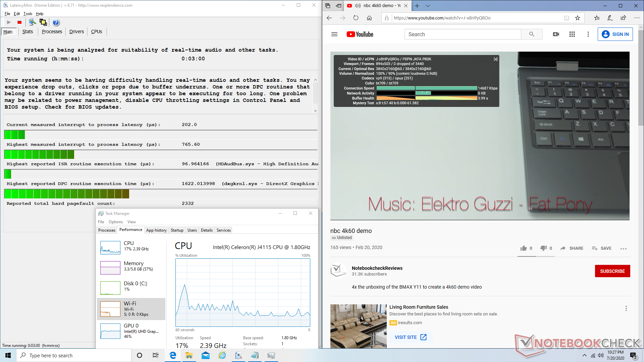Click the browser refresh icon
The width and height of the screenshot is (644, 362).
click(356, 18)
